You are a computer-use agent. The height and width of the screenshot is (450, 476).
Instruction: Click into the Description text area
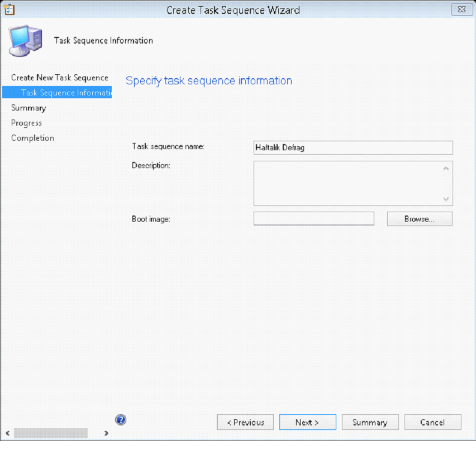[348, 183]
